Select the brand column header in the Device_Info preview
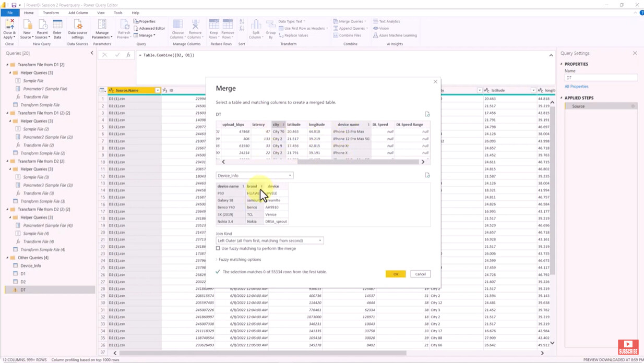 point(255,186)
